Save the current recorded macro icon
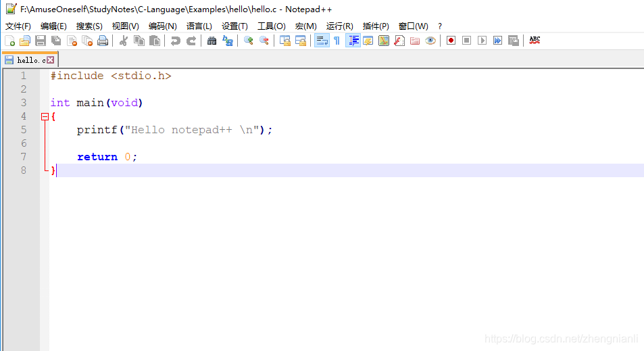The image size is (644, 351). (x=514, y=41)
